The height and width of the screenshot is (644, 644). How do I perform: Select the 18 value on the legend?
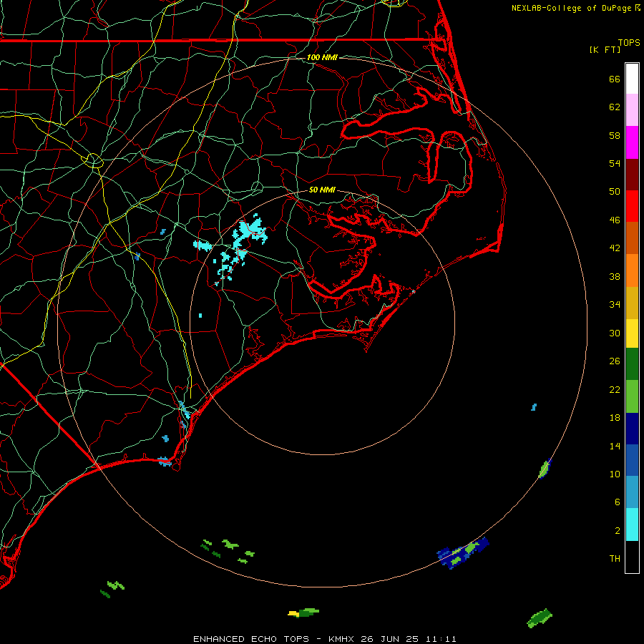pyautogui.click(x=615, y=418)
